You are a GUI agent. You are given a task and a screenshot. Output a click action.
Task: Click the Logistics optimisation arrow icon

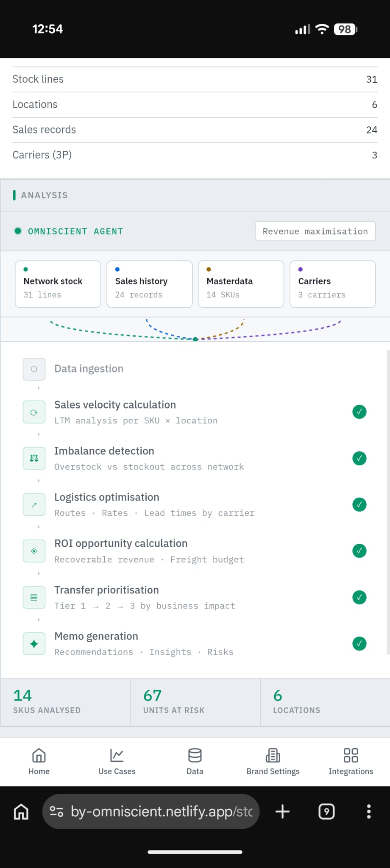(x=34, y=505)
